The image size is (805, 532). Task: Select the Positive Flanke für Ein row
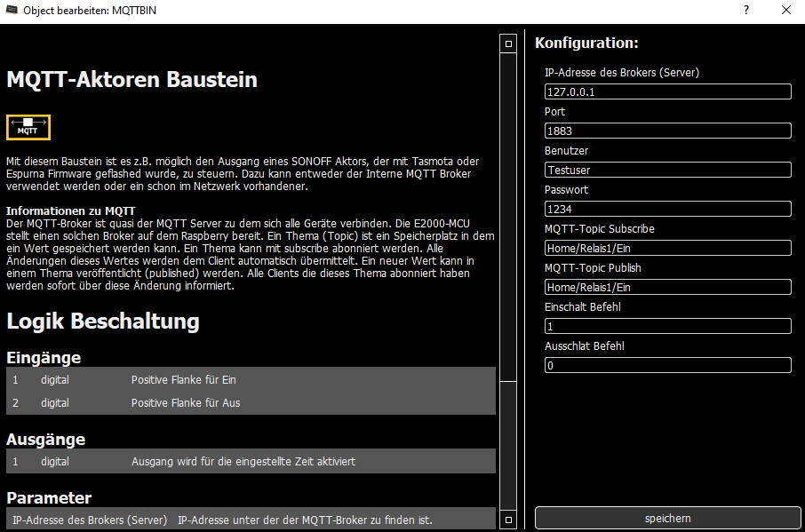(251, 380)
